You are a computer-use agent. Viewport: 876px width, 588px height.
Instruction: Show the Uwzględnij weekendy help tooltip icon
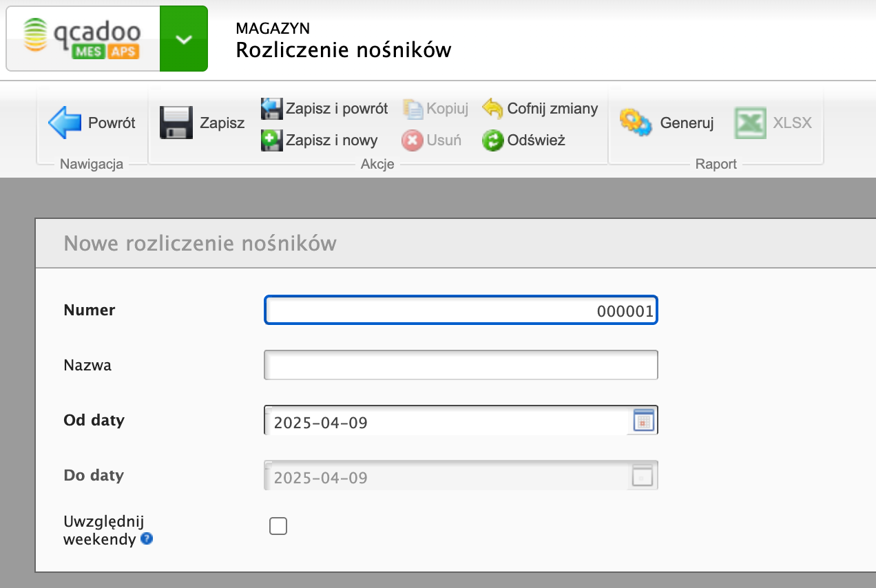pyautogui.click(x=146, y=539)
